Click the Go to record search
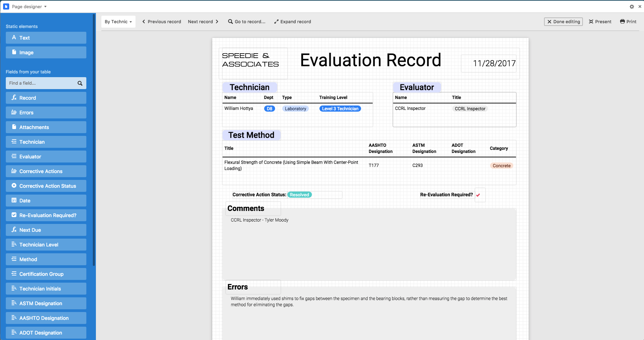This screenshot has width=644, height=340. [247, 22]
